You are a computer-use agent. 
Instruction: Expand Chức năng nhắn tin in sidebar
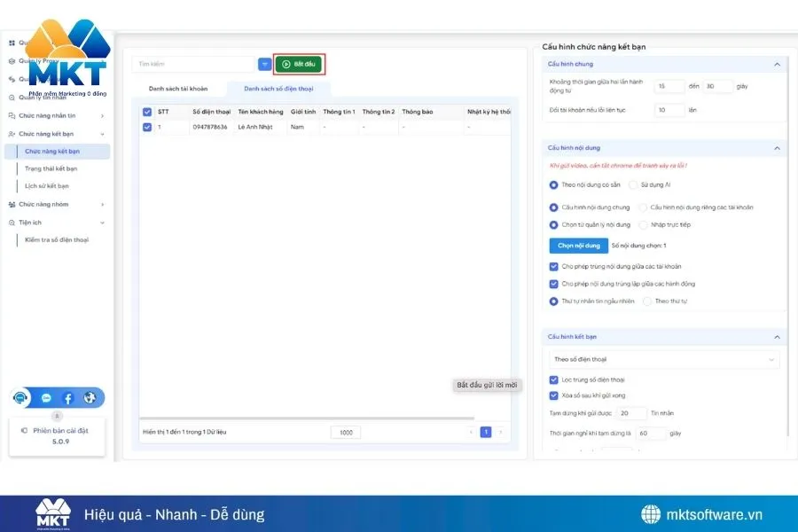tap(102, 115)
